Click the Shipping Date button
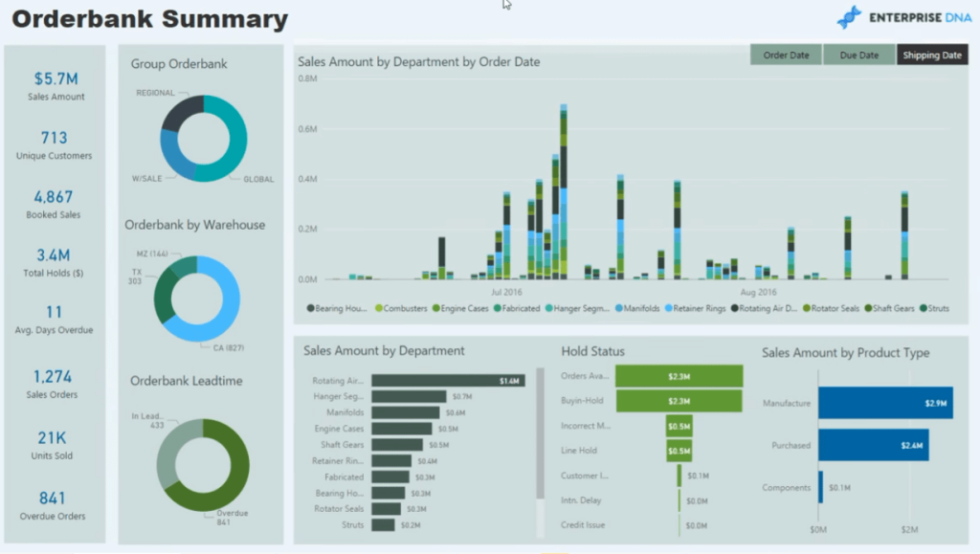Viewport: 980px width, 554px height. 931,55
